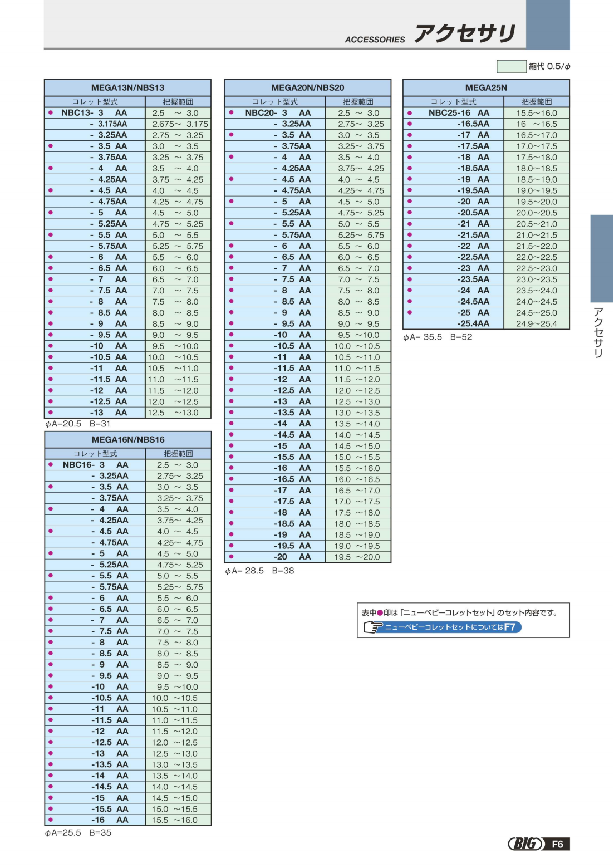
Task: Click the φA=25.5 B=35 dimension note
Action: tap(78, 833)
